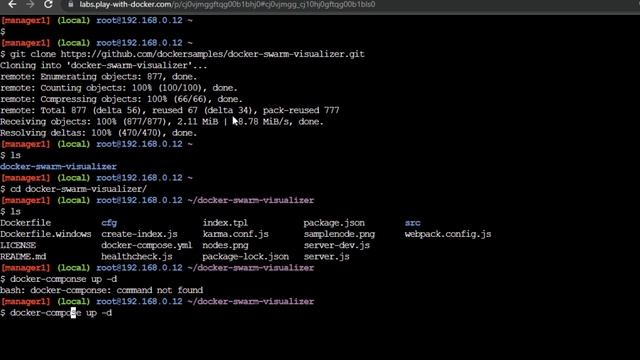This screenshot has height=360, width=640.
Task: Click README.md in file listing
Action: click(x=23, y=257)
